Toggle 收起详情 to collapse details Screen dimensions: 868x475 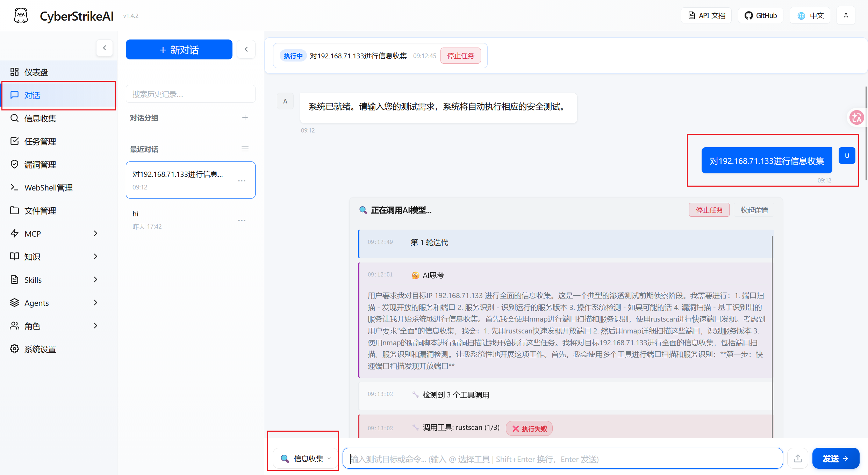(754, 210)
